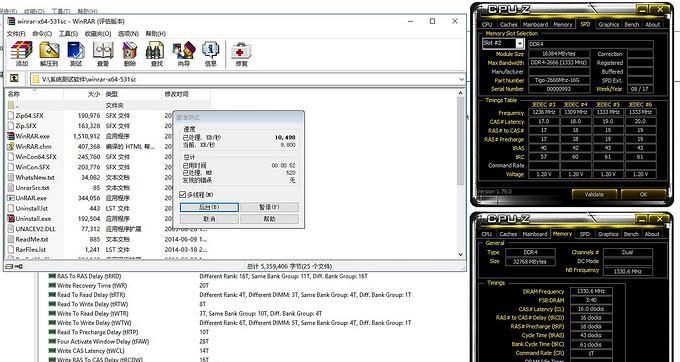Viewport: 680px width, 362px height.
Task: Launch the Wizard toolbar icon
Action: (x=183, y=54)
